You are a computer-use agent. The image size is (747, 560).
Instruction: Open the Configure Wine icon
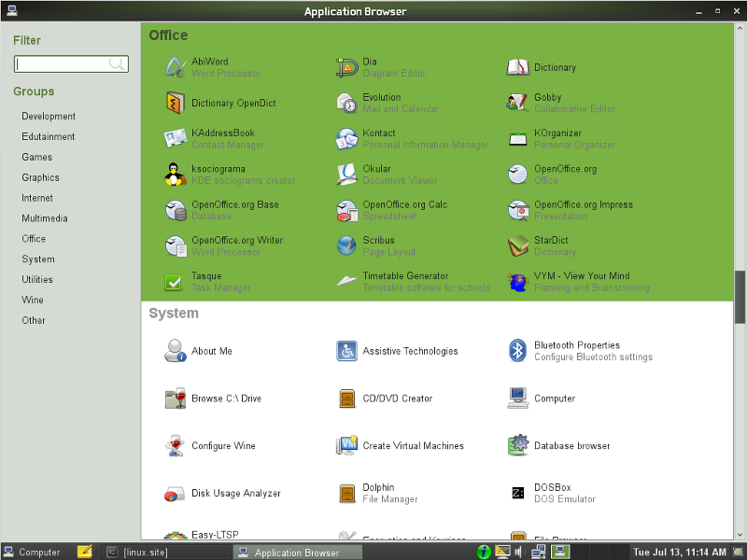(x=175, y=445)
